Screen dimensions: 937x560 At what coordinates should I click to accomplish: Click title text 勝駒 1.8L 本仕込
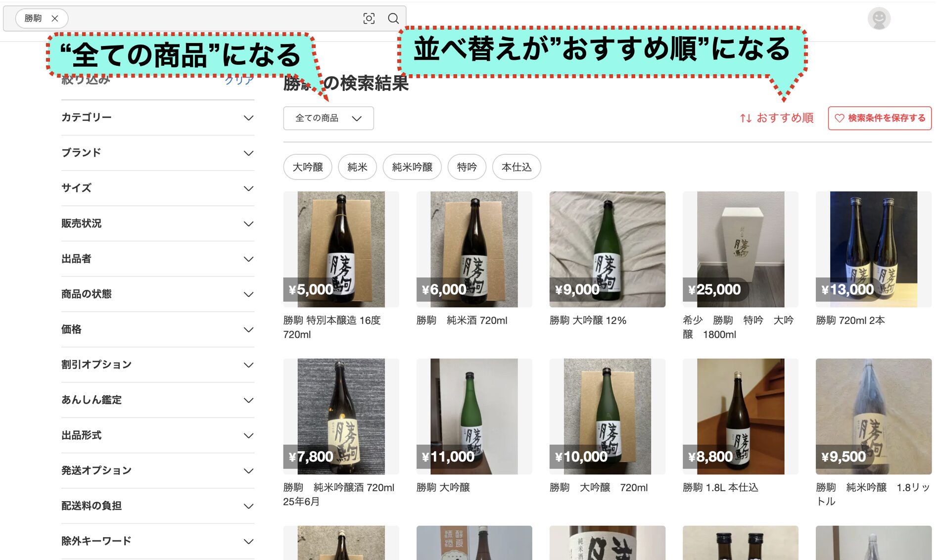pyautogui.click(x=720, y=488)
